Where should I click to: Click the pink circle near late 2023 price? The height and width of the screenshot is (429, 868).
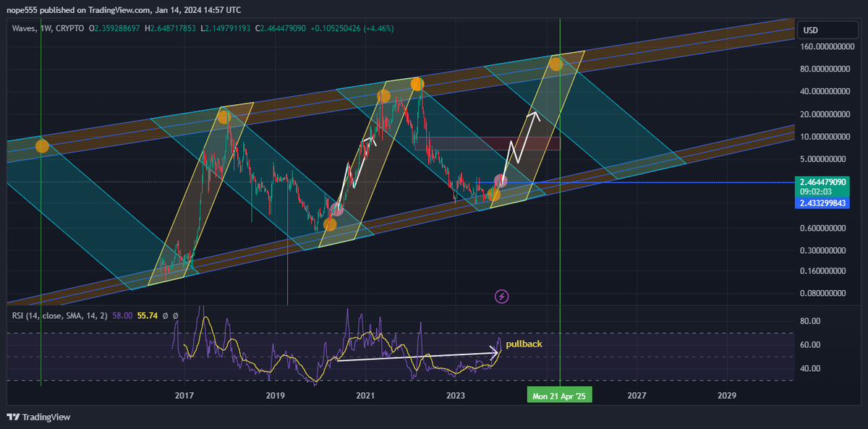pyautogui.click(x=501, y=181)
